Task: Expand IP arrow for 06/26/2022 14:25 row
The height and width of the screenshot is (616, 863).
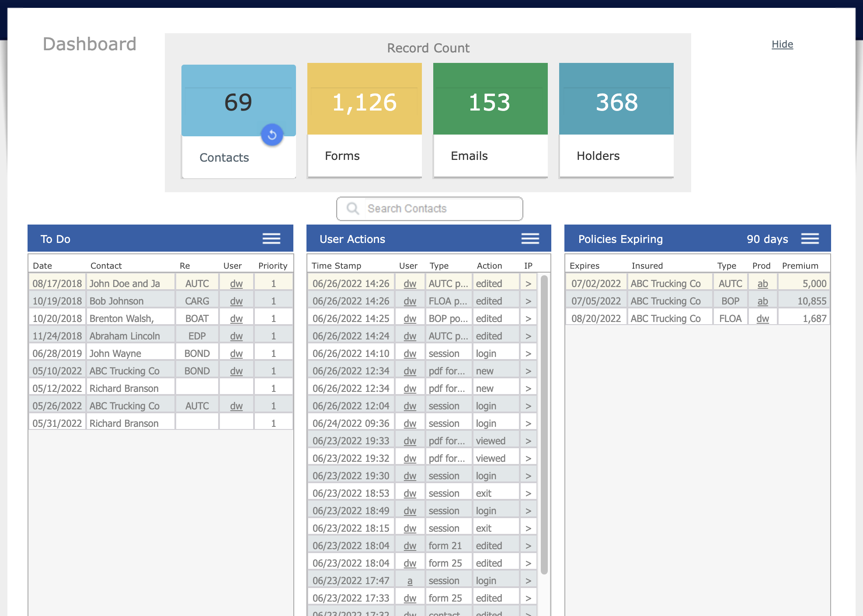Action: coord(528,318)
